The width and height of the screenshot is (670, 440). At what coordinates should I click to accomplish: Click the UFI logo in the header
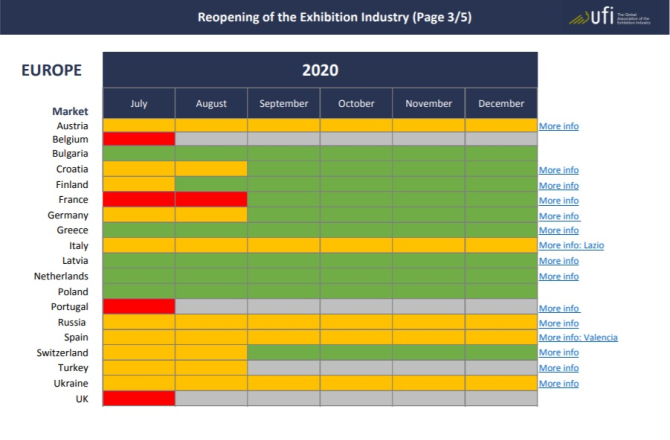coord(609,17)
